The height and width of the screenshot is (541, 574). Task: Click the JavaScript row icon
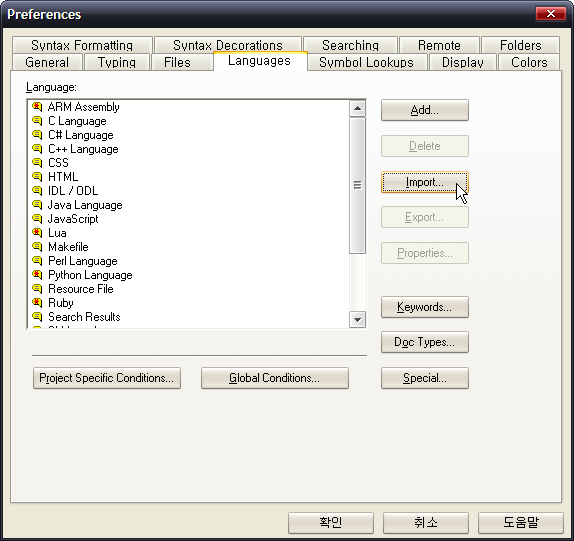[37, 219]
